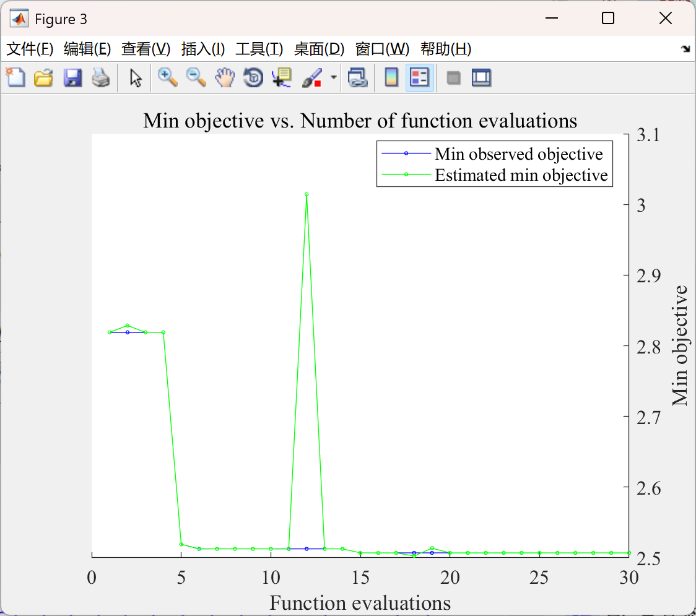Open the 文件(F) menu

coord(30,49)
